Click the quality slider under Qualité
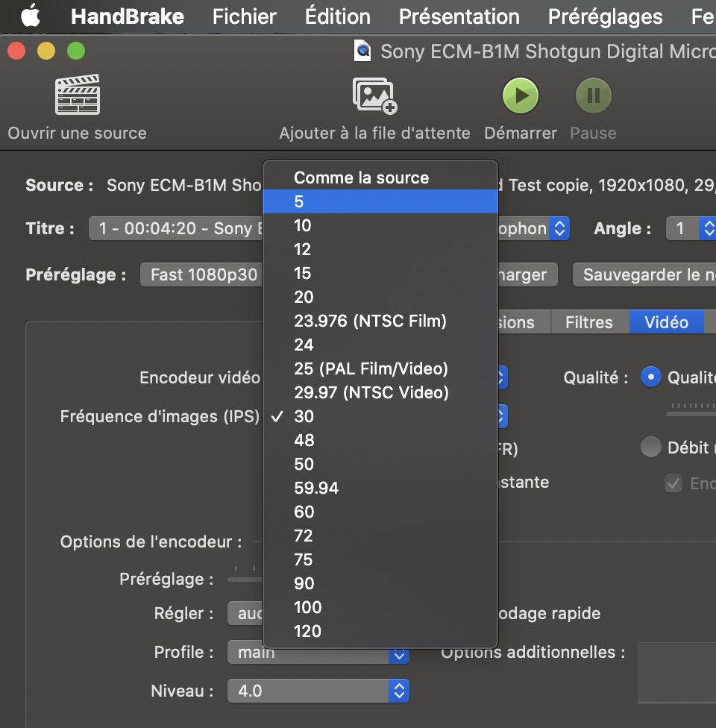Image resolution: width=716 pixels, height=728 pixels. [x=691, y=409]
